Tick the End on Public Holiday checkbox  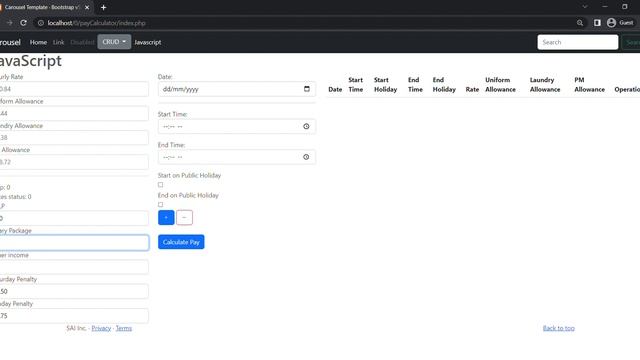pos(160,204)
